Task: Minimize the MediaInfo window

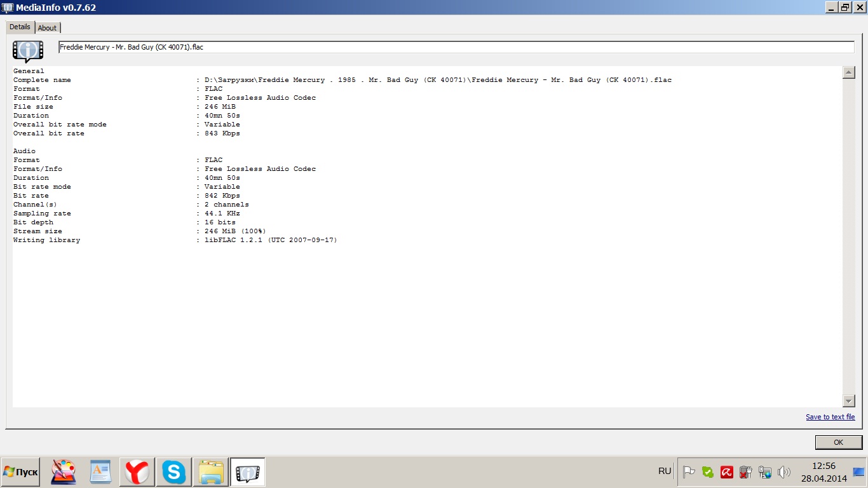Action: pos(831,7)
